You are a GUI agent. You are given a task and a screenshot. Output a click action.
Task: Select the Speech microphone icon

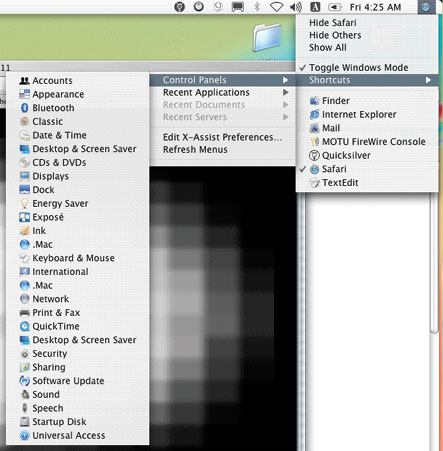tap(24, 408)
